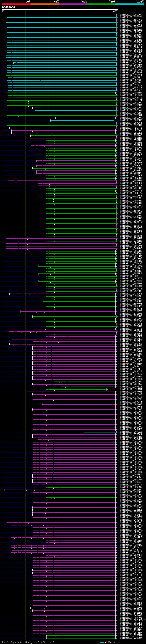The height and width of the screenshot is (644, 146).
Task: Click label UniRef100_A7PQL8
Action: click(x=131, y=156)
